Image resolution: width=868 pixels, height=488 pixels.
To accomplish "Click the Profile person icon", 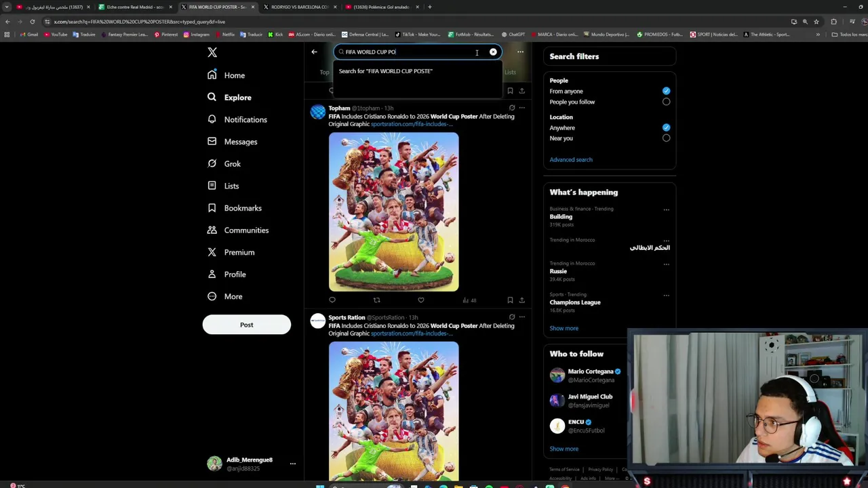I will click(x=212, y=274).
